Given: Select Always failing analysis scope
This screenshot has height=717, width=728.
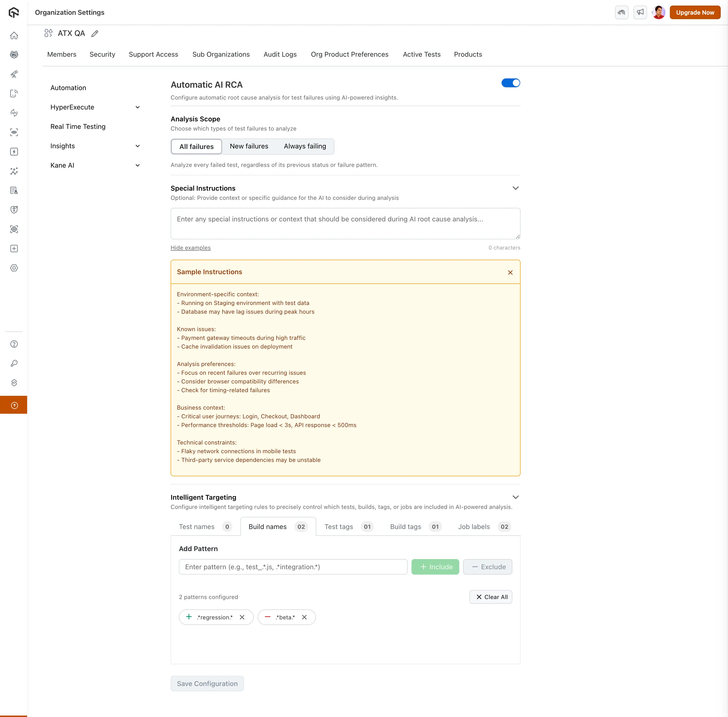Looking at the screenshot, I should (x=304, y=146).
